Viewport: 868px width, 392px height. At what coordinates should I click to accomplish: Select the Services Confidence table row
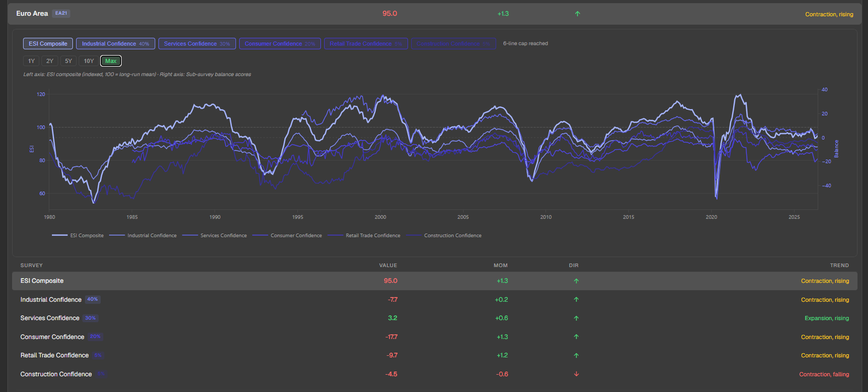434,318
